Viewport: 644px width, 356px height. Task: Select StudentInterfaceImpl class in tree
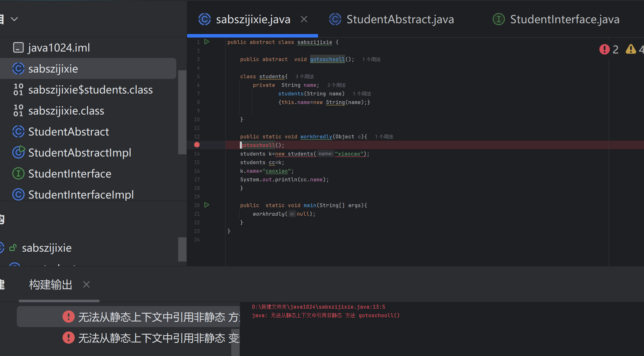point(81,195)
